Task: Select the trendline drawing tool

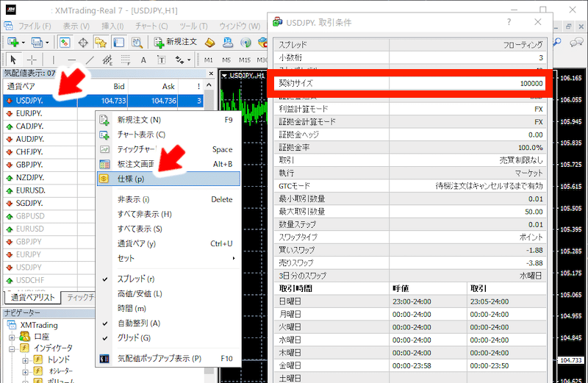Action: (x=90, y=60)
